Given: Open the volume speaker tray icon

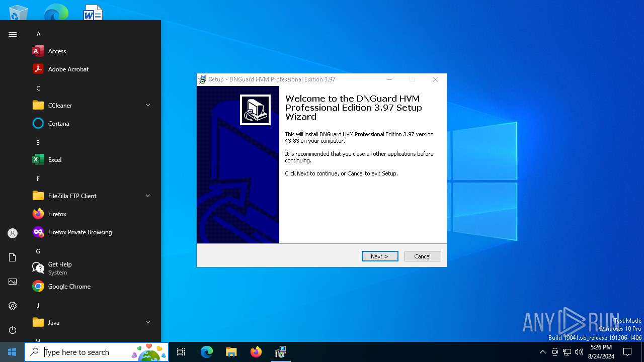Looking at the screenshot, I should click(x=579, y=352).
